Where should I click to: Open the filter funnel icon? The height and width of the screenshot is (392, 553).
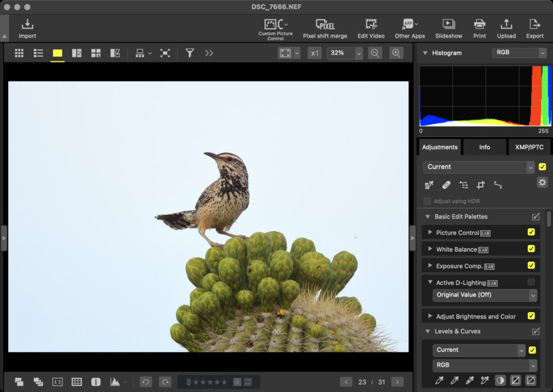(190, 53)
